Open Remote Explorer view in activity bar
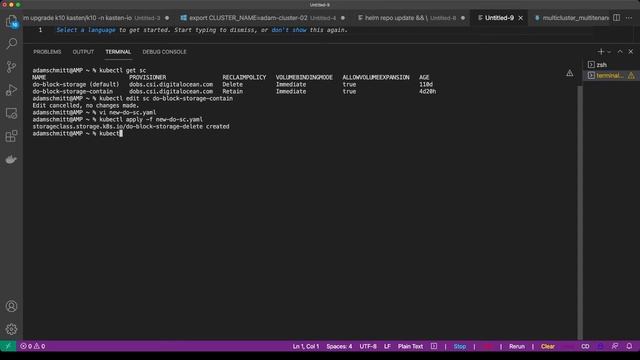Viewport: 640px width, 360px height. (11, 113)
